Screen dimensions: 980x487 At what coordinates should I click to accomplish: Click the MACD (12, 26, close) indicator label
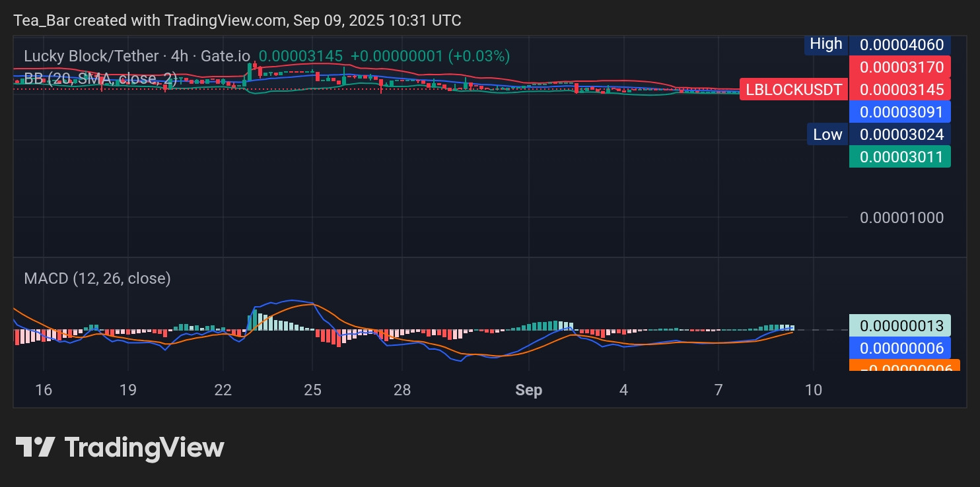click(97, 278)
